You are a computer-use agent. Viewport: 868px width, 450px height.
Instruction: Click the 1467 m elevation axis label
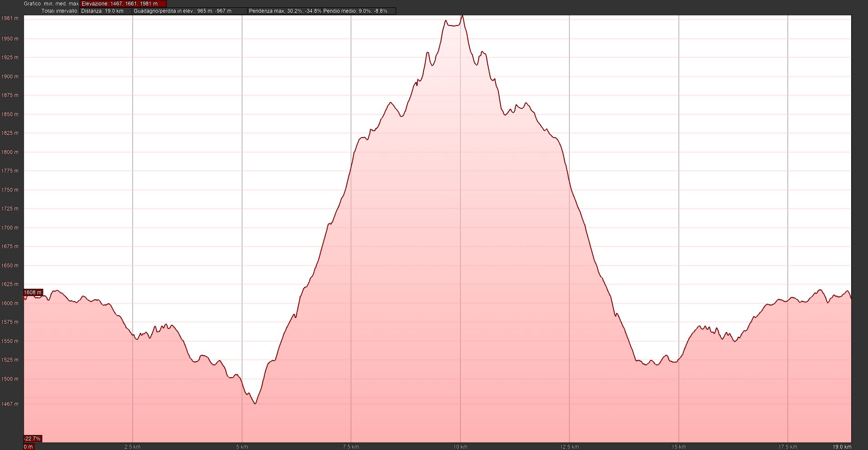10,404
